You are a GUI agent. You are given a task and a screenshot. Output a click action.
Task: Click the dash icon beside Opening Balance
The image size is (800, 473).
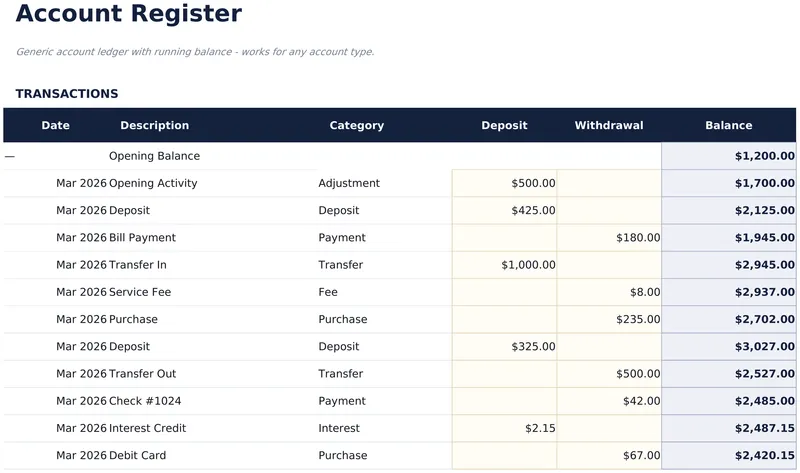(10, 156)
